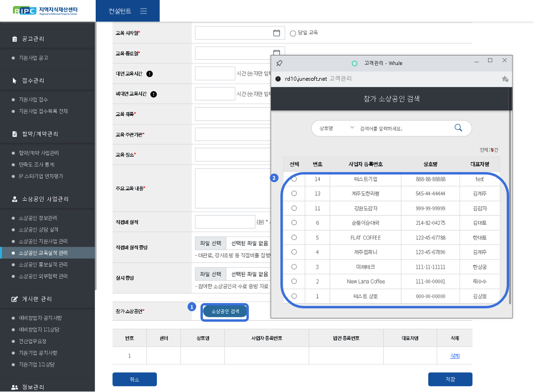The width and height of the screenshot is (534, 392).
Task: Click the pin icon in popup title bar
Action: (x=279, y=63)
